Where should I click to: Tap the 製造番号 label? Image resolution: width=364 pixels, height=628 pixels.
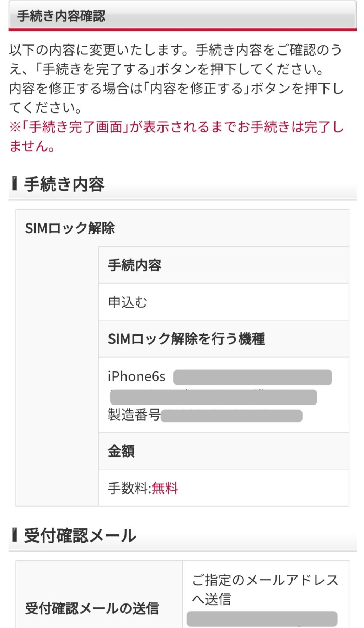point(134,415)
